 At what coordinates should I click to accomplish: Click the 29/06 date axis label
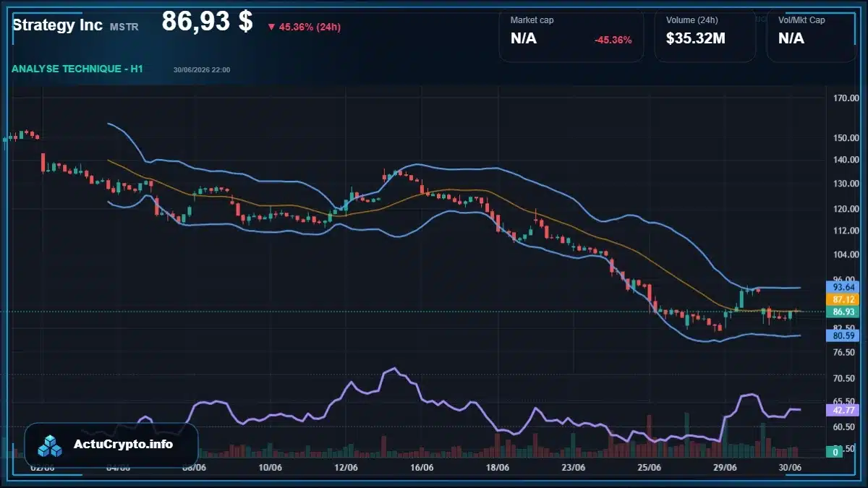coord(726,468)
